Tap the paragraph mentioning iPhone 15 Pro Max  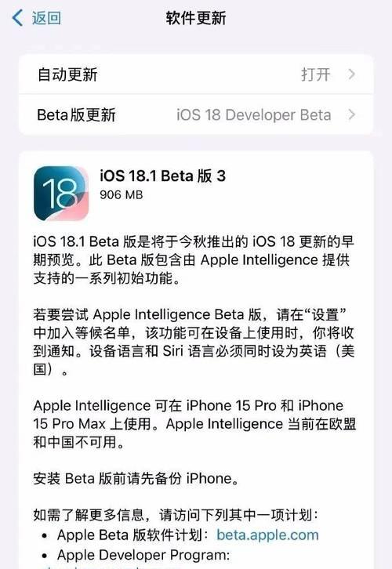click(195, 424)
